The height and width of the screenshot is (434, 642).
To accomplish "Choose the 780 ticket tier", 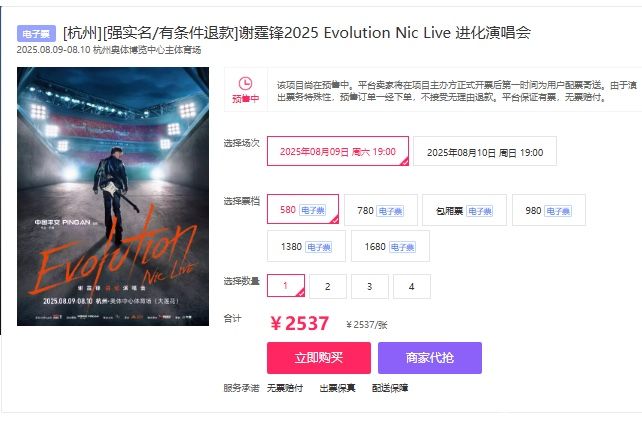I will [381, 210].
